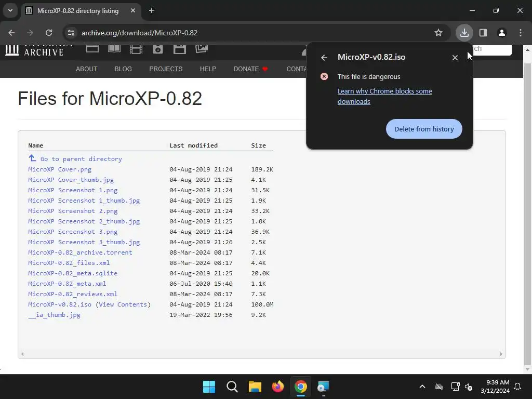Bookmark this page with the star icon
532x399 pixels.
(x=438, y=33)
